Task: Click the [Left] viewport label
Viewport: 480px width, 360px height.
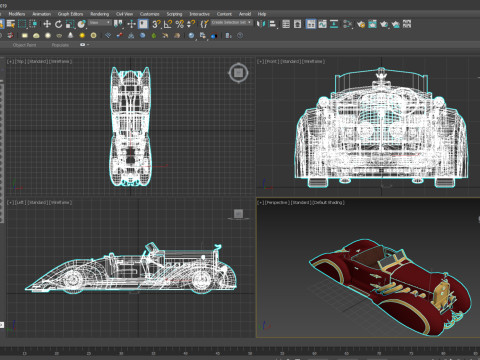Action: click(21, 202)
